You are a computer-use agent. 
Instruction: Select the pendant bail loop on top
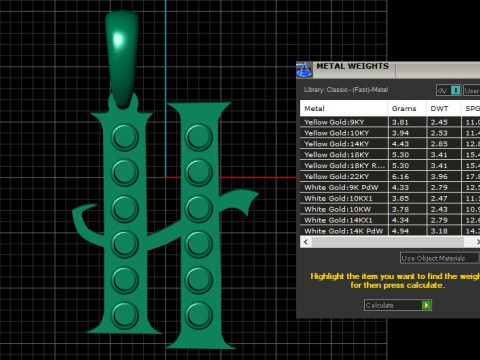click(122, 58)
